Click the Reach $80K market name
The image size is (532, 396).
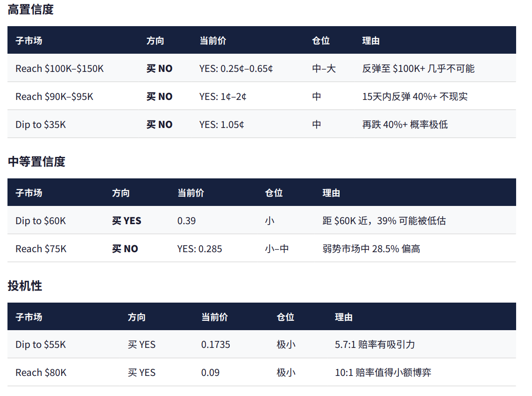tap(41, 373)
